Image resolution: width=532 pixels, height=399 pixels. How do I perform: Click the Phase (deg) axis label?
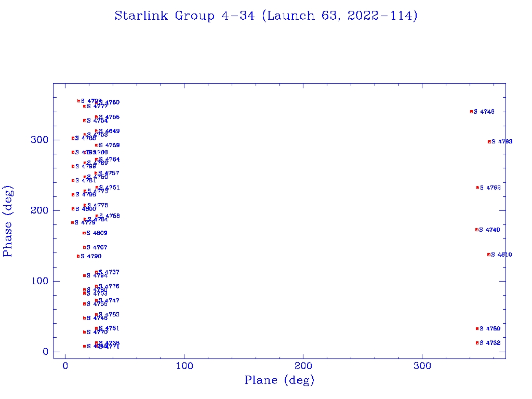7,221
